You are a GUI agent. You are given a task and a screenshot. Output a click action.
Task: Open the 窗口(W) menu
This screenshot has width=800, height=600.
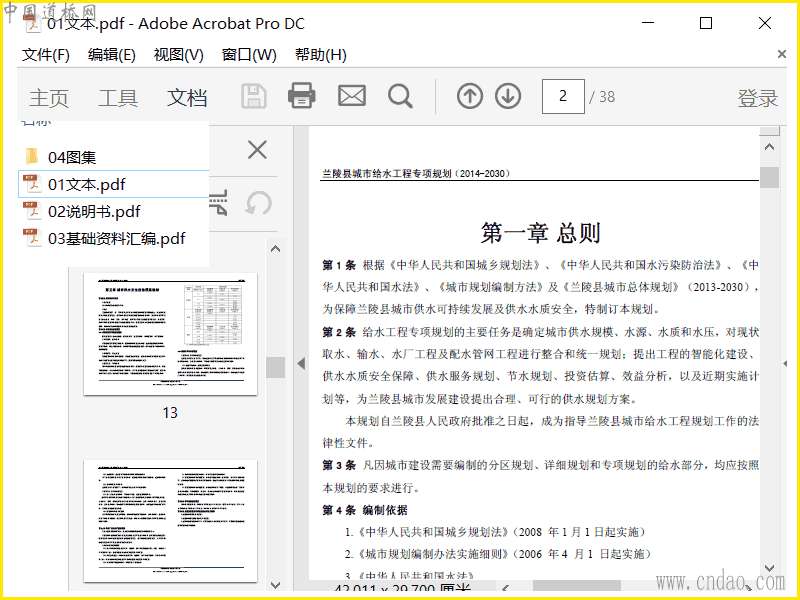[x=249, y=55]
